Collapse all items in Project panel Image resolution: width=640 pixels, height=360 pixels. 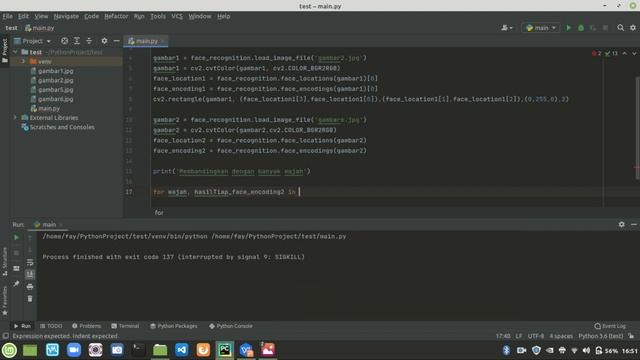pos(89,41)
